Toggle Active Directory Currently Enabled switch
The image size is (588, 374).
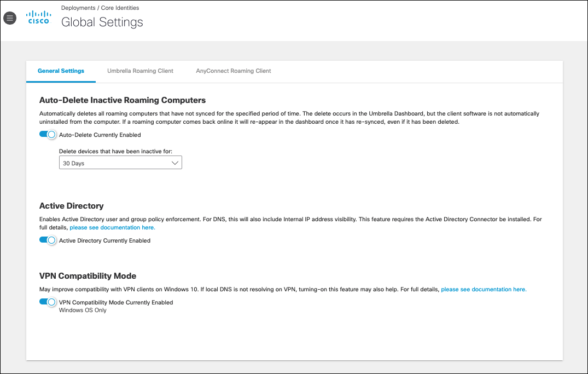[x=48, y=240]
